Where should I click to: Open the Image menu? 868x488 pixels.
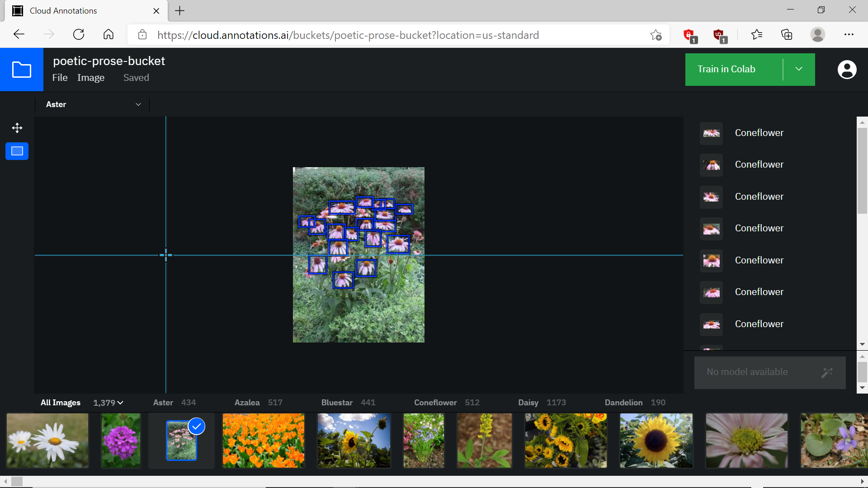pos(90,78)
